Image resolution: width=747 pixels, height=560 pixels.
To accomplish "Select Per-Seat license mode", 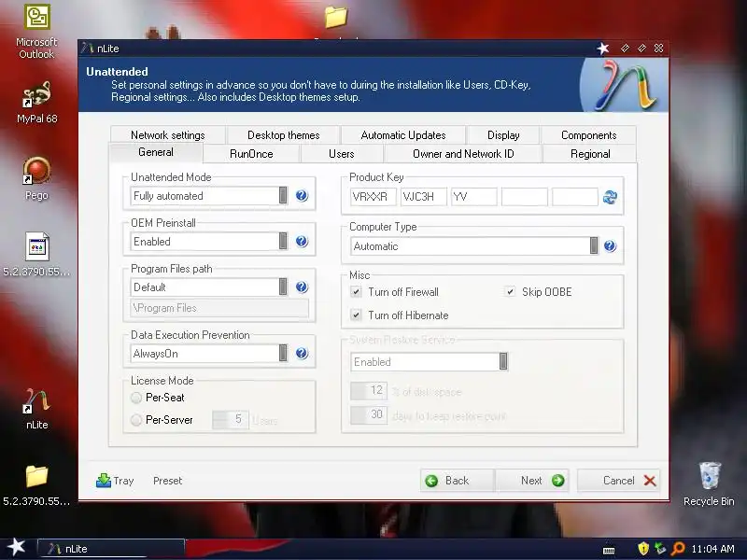I will coord(136,398).
